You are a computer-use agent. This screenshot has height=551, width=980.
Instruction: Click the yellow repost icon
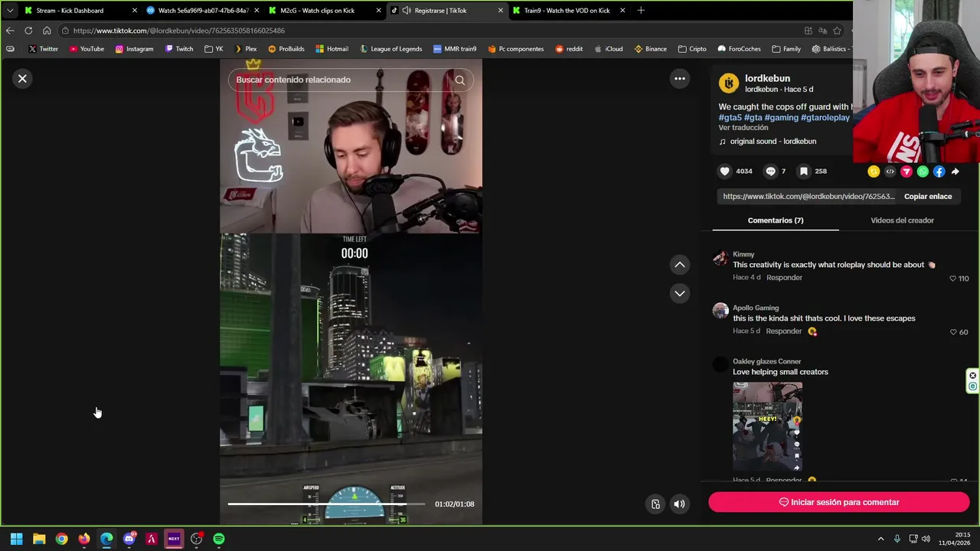(874, 171)
